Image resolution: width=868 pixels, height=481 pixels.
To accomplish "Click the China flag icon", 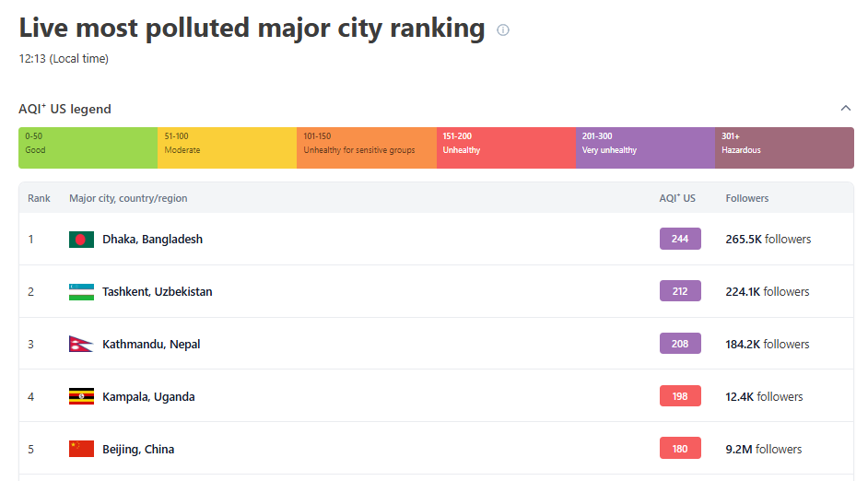I will [81, 450].
